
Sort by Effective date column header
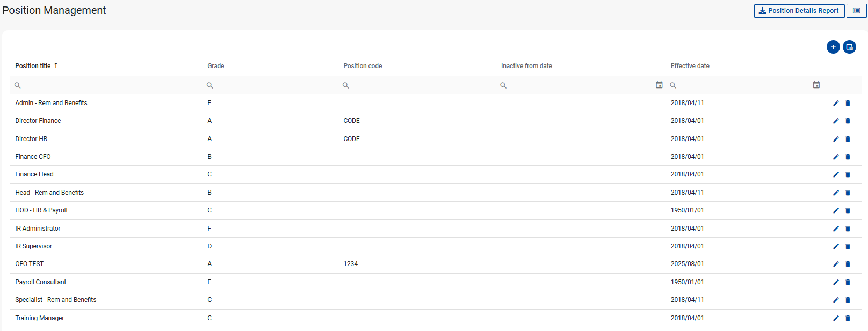click(x=690, y=66)
